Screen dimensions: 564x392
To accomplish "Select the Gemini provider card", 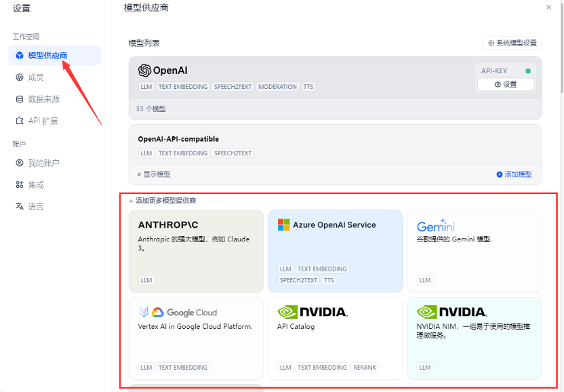I will pos(475,251).
